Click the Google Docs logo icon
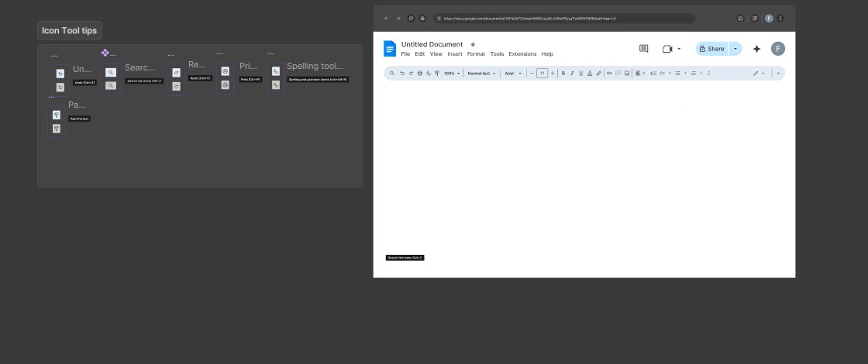Image resolution: width=868 pixels, height=364 pixels. 390,49
